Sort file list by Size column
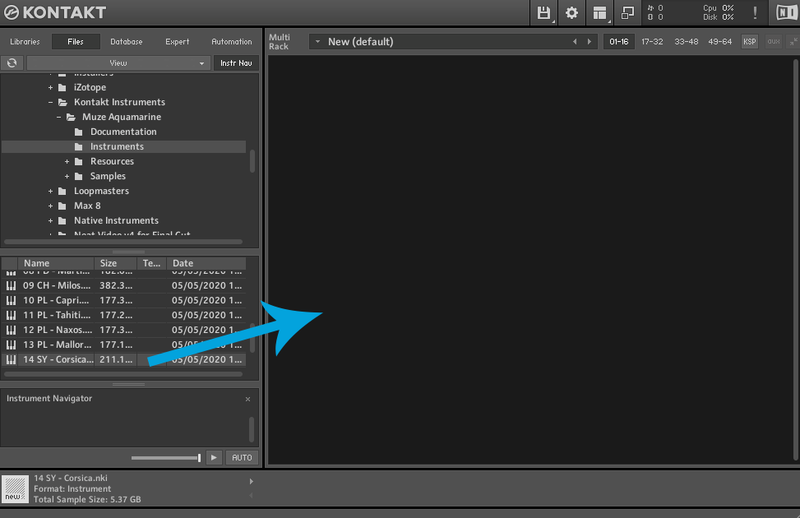This screenshot has width=800, height=518. pyautogui.click(x=115, y=263)
